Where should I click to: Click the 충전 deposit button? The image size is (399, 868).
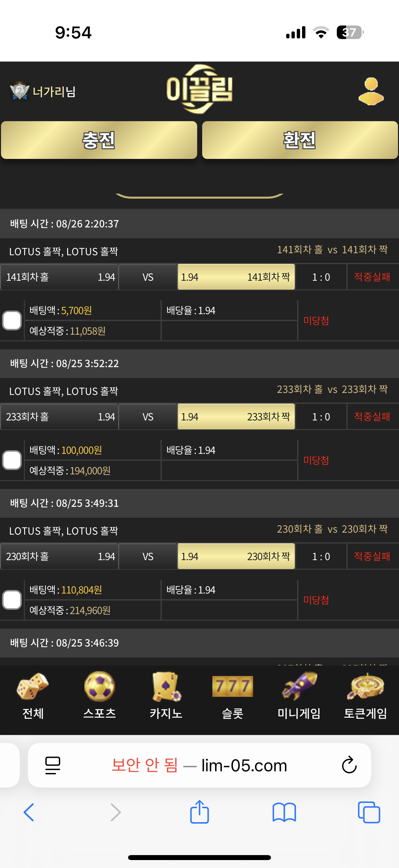[99, 140]
